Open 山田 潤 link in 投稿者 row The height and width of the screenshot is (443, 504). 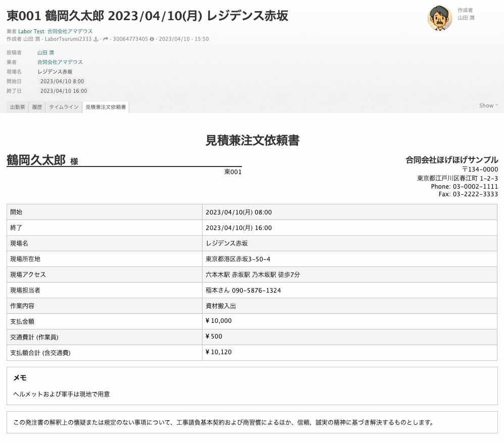click(45, 52)
